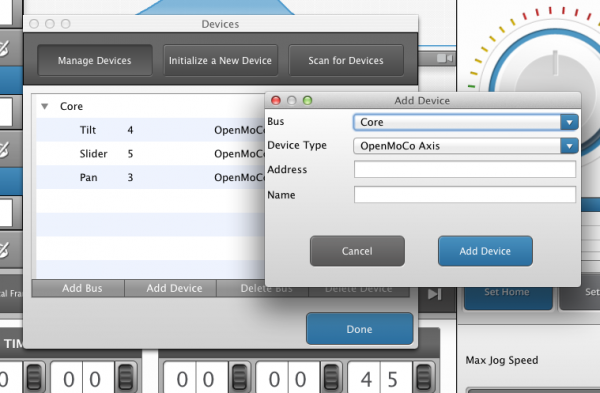Viewport: 600px width, 393px height.
Task: Click the skip-to-end playback icon
Action: pyautogui.click(x=435, y=294)
